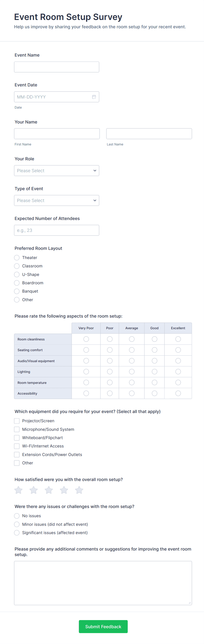Click the Your Role dropdown chevron

pyautogui.click(x=95, y=171)
